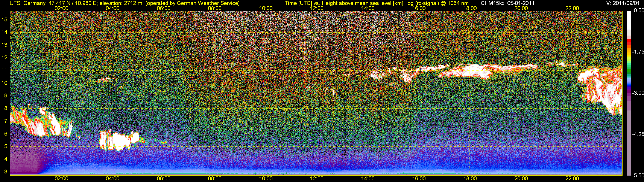This screenshot has height=182, width=644.
Task: Click the '12.' height axis label
Action: [5, 58]
